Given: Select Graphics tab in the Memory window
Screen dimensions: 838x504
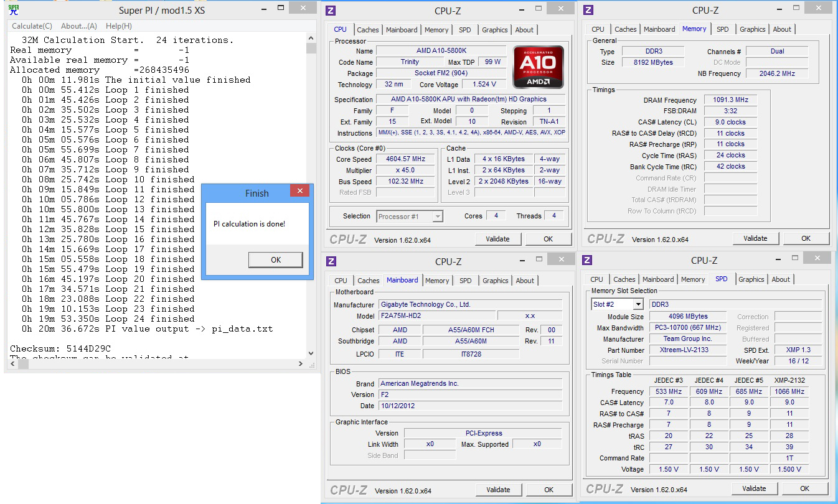Looking at the screenshot, I should [753, 29].
